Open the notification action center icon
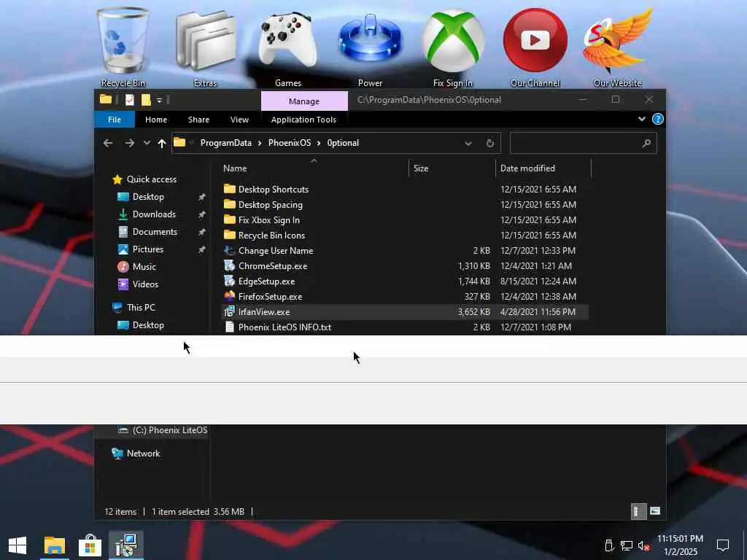 click(x=723, y=545)
